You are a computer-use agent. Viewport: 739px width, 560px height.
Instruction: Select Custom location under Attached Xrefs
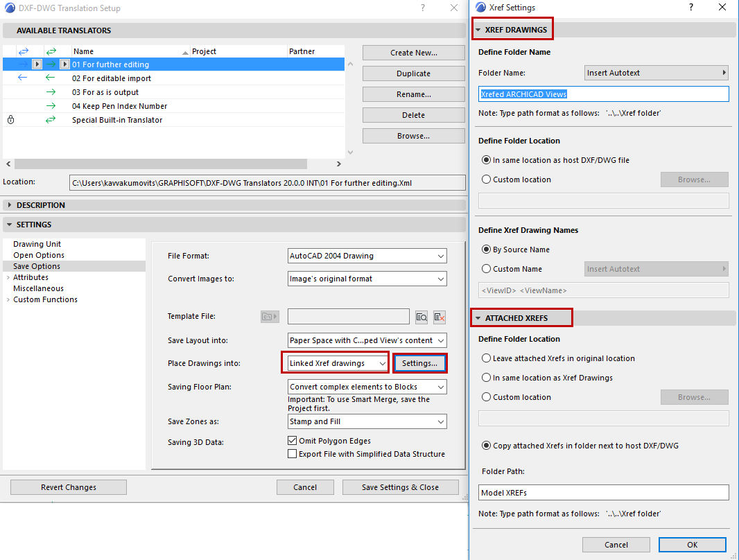486,397
